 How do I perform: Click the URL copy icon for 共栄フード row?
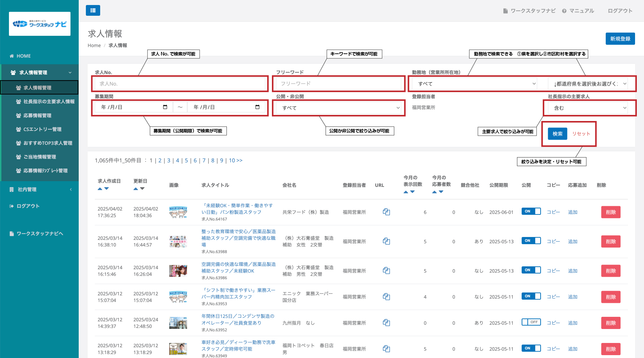[x=386, y=212]
